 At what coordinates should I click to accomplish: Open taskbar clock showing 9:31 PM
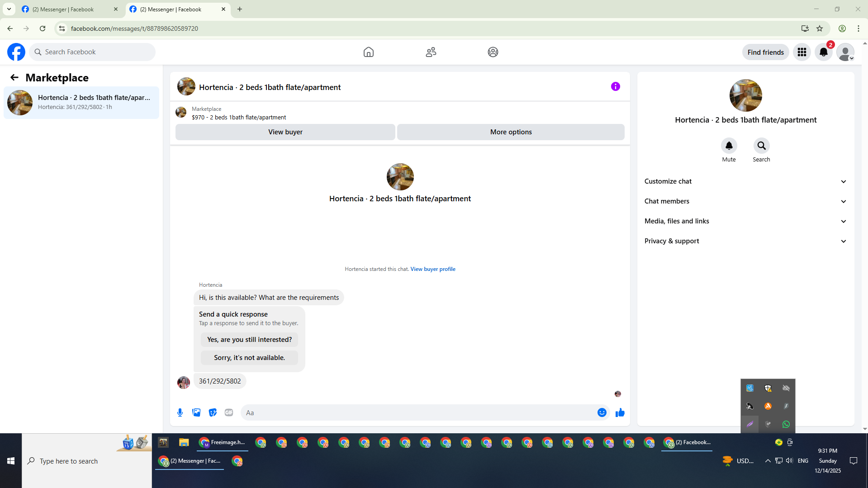(828, 461)
